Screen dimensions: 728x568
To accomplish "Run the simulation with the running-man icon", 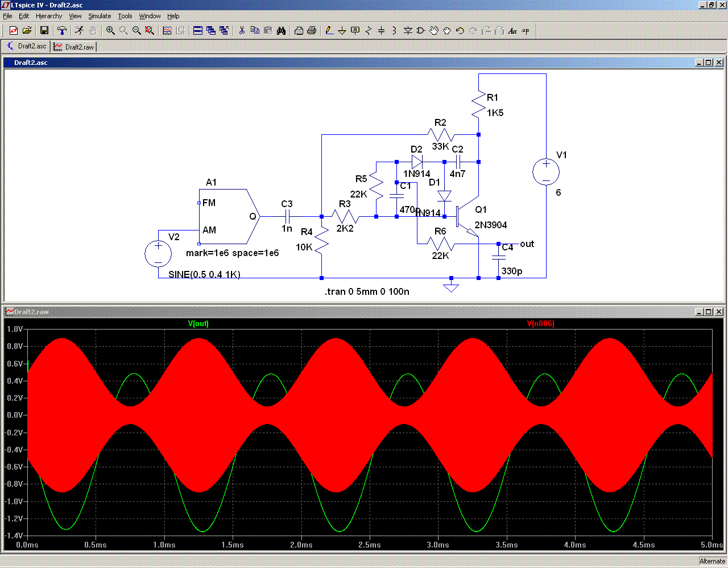I will tap(80, 31).
